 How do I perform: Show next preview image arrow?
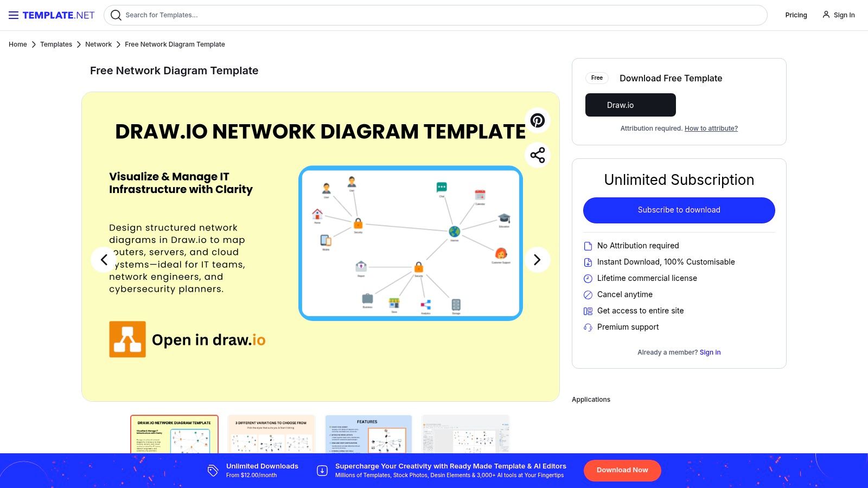click(537, 260)
